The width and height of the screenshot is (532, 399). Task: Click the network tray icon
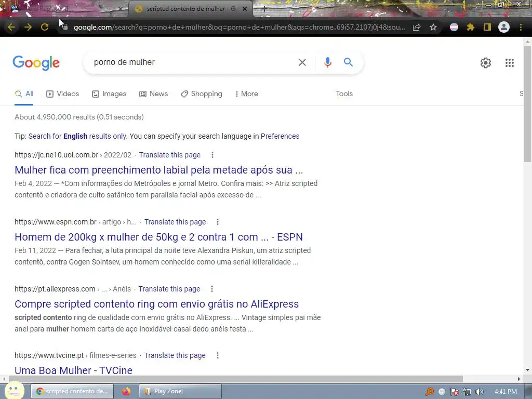click(x=467, y=392)
